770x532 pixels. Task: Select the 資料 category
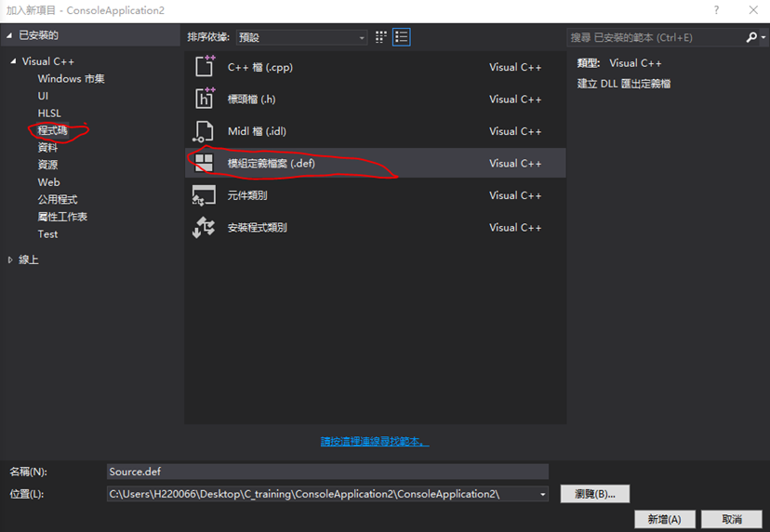click(x=47, y=147)
